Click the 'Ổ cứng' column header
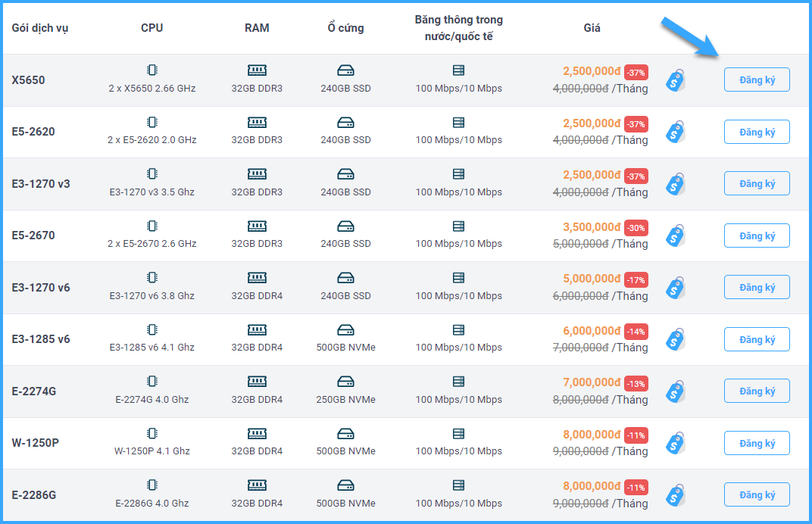The image size is (812, 524). click(345, 27)
